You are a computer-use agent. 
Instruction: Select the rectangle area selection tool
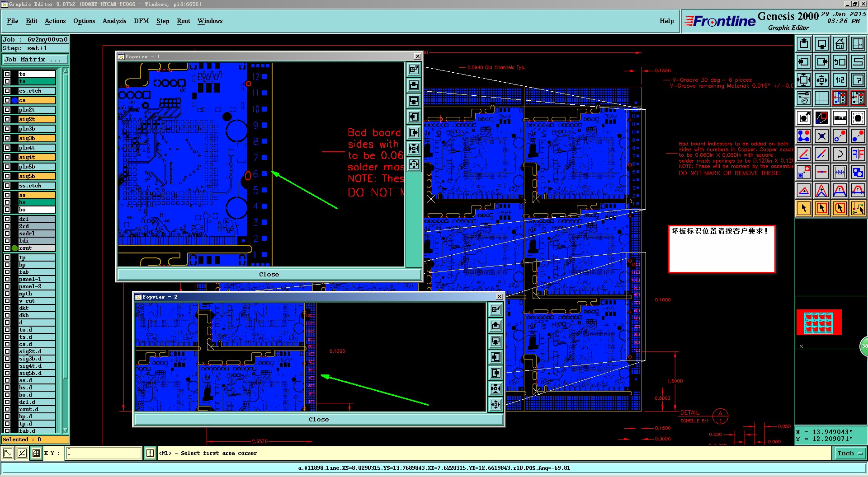pyautogui.click(x=822, y=208)
